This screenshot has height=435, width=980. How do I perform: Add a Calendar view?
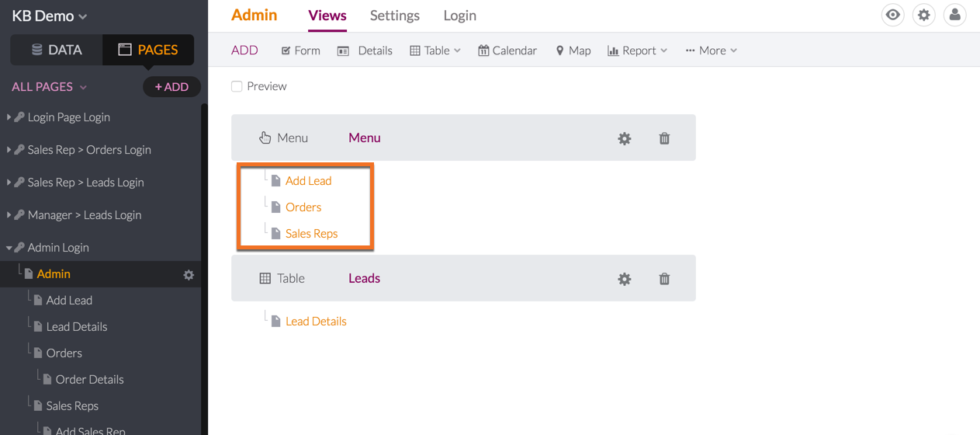(x=507, y=50)
